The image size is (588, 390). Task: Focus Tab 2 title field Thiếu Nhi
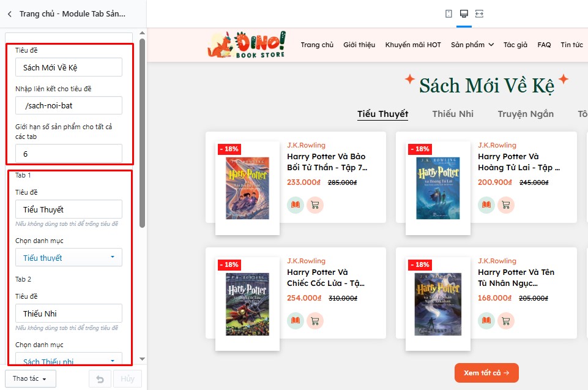pos(69,313)
